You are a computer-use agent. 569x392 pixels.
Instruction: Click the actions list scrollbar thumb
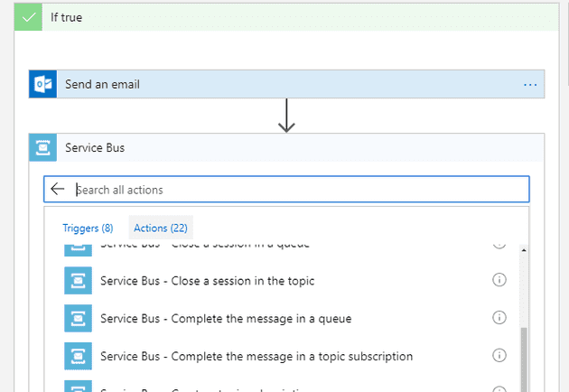pos(524,359)
